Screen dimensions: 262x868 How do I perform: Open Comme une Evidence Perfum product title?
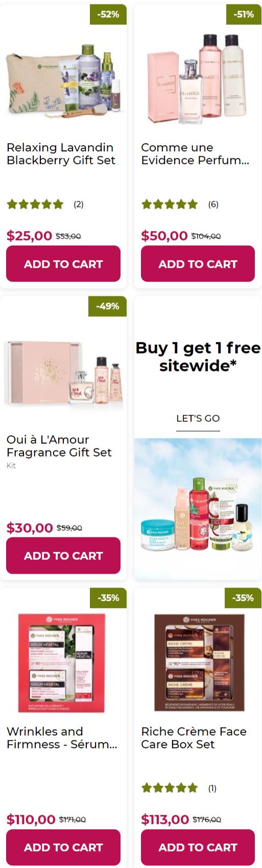click(x=195, y=154)
